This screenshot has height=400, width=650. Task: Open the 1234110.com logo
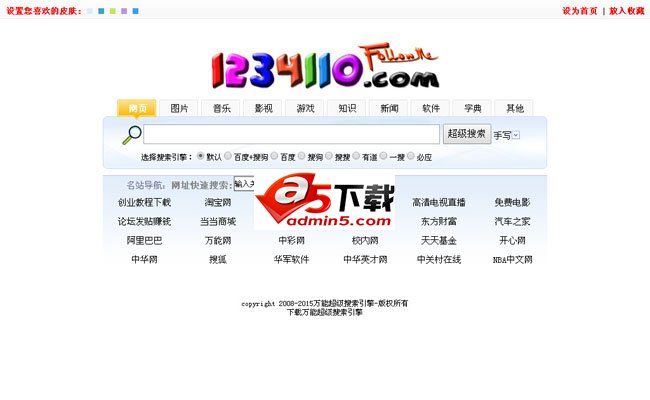(325, 65)
